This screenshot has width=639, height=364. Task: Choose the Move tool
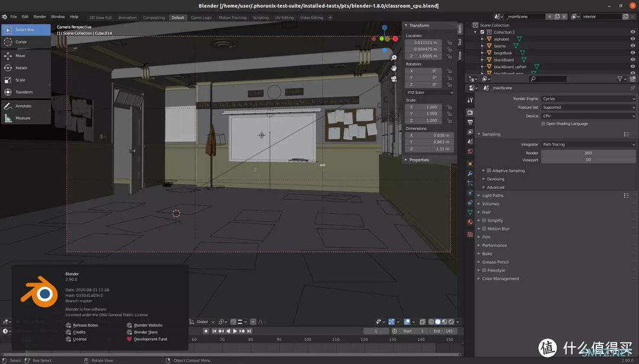pyautogui.click(x=26, y=56)
